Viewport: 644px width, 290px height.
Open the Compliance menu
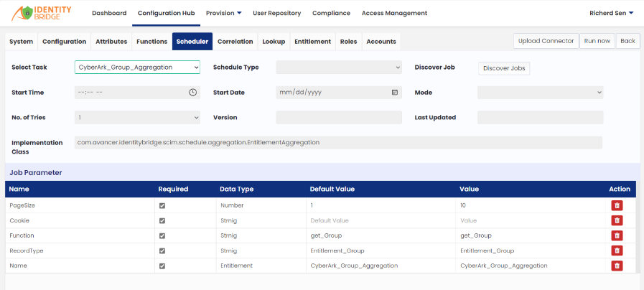pos(332,13)
